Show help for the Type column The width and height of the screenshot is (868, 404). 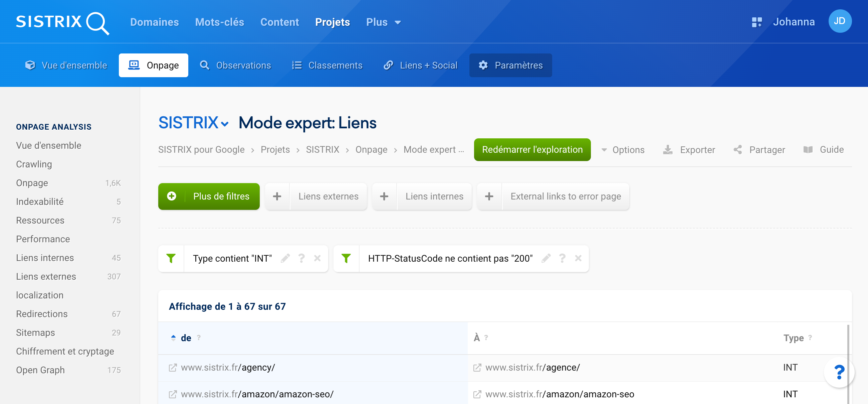click(x=810, y=338)
